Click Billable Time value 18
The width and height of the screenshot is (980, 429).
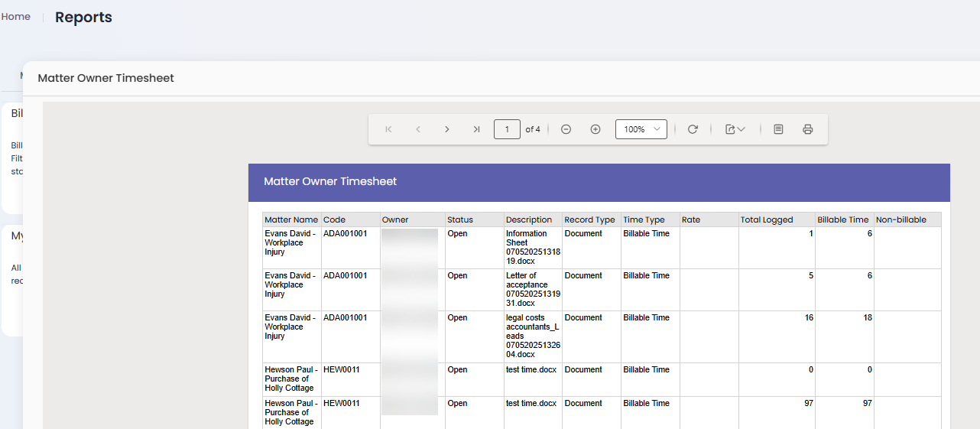pyautogui.click(x=868, y=317)
